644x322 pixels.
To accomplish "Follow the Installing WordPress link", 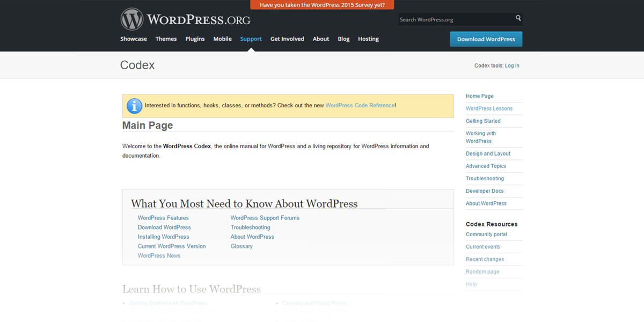I will point(163,237).
